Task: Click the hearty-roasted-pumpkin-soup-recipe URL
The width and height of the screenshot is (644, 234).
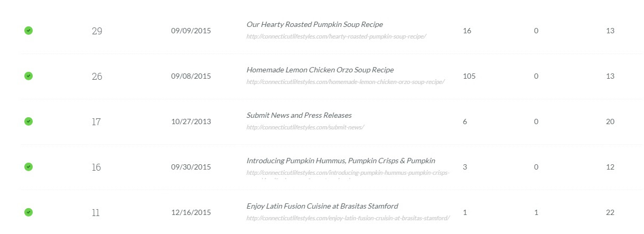Action: pos(336,36)
